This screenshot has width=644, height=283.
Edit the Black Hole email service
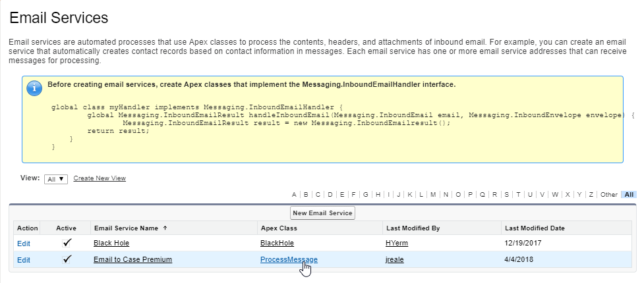[x=24, y=244]
